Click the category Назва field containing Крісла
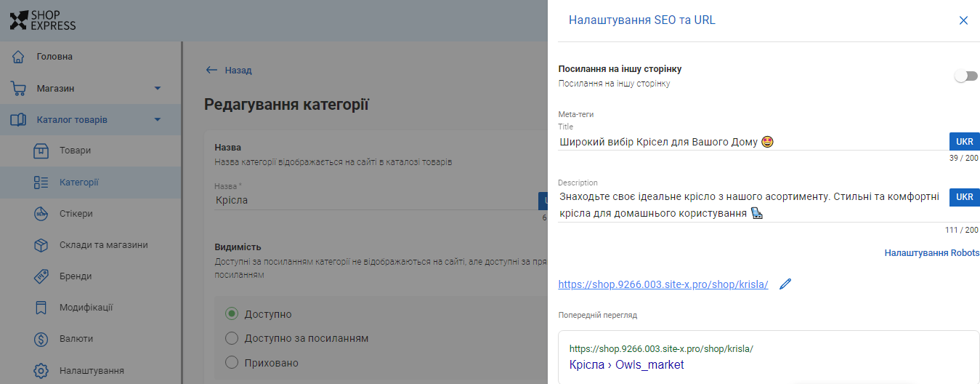 376,200
